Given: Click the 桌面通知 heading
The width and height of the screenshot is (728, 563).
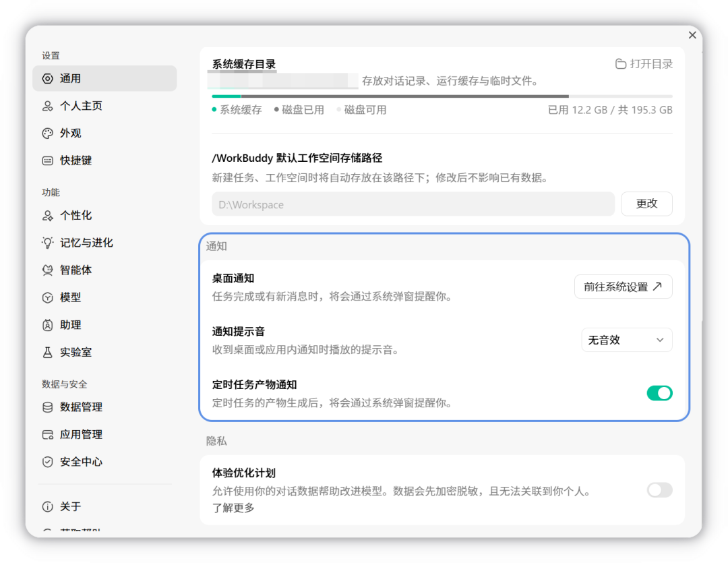Looking at the screenshot, I should [233, 278].
